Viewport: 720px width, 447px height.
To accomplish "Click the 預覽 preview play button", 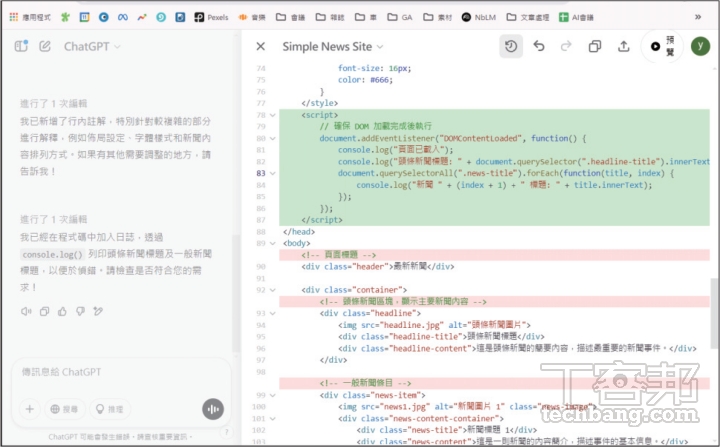I will [662, 46].
